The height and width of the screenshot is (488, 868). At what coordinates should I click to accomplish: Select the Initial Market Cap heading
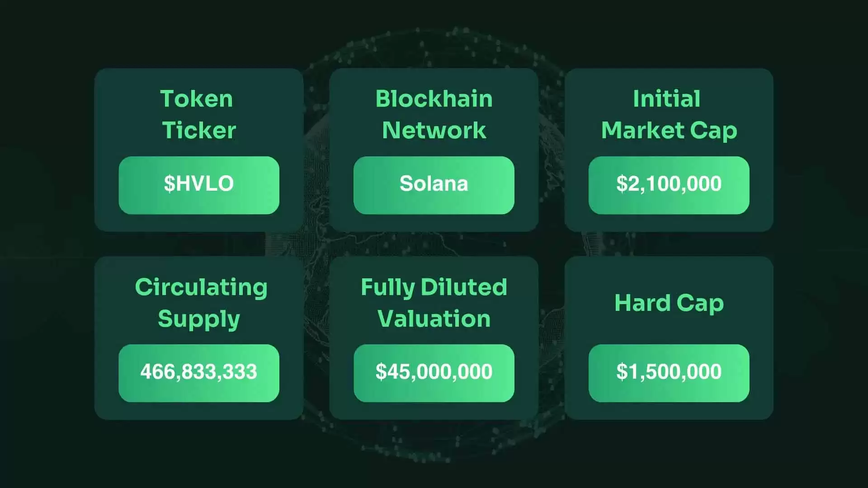click(669, 114)
